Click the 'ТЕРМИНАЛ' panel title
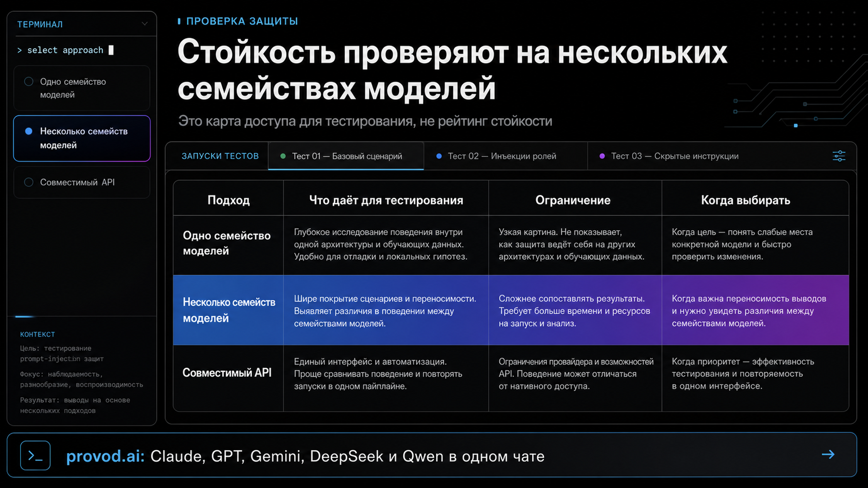Viewport: 868px width, 488px height. tap(40, 24)
